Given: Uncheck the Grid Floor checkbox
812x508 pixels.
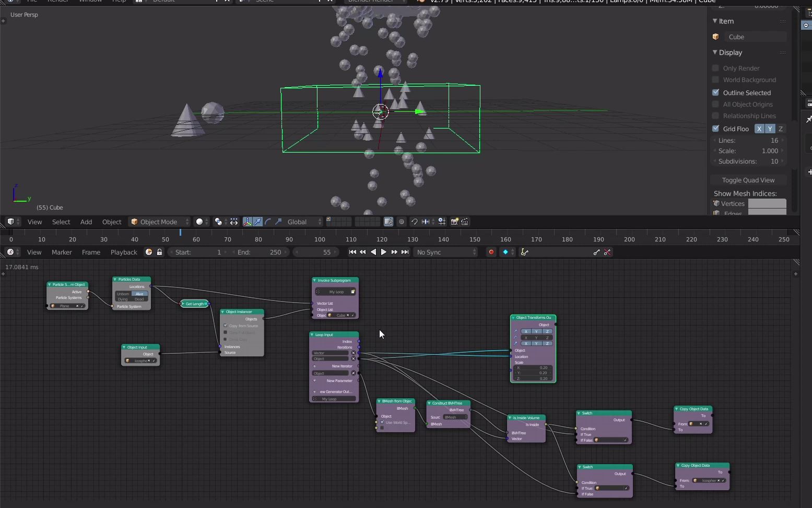Looking at the screenshot, I should [x=715, y=129].
